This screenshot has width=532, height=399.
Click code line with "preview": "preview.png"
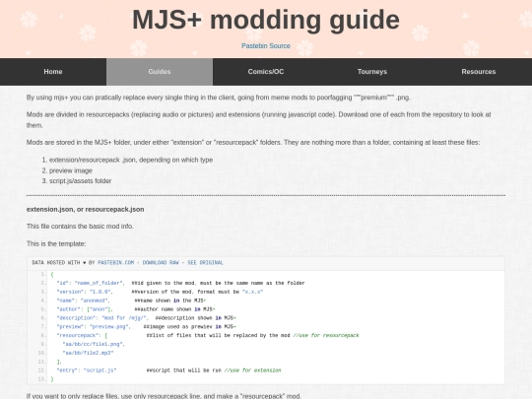point(146,327)
